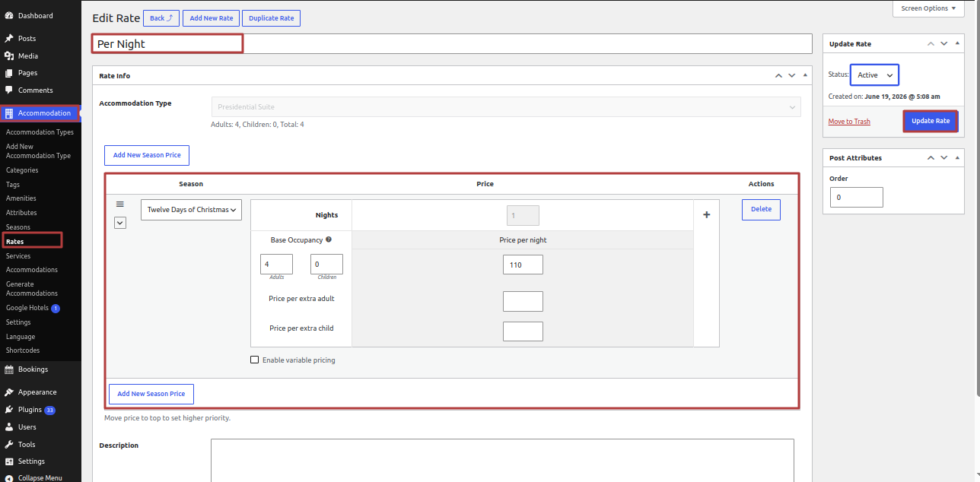980x482 pixels.
Task: Click Add New Rate button
Action: [x=212, y=18]
